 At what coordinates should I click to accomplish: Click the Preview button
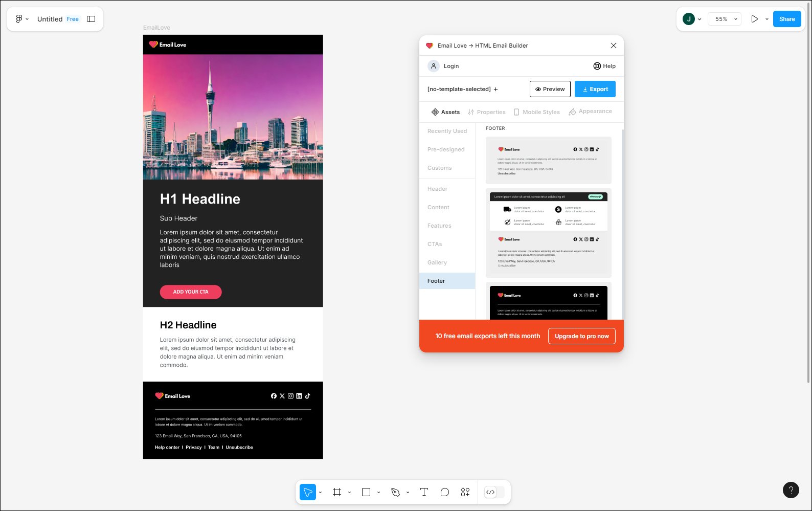pyautogui.click(x=550, y=89)
